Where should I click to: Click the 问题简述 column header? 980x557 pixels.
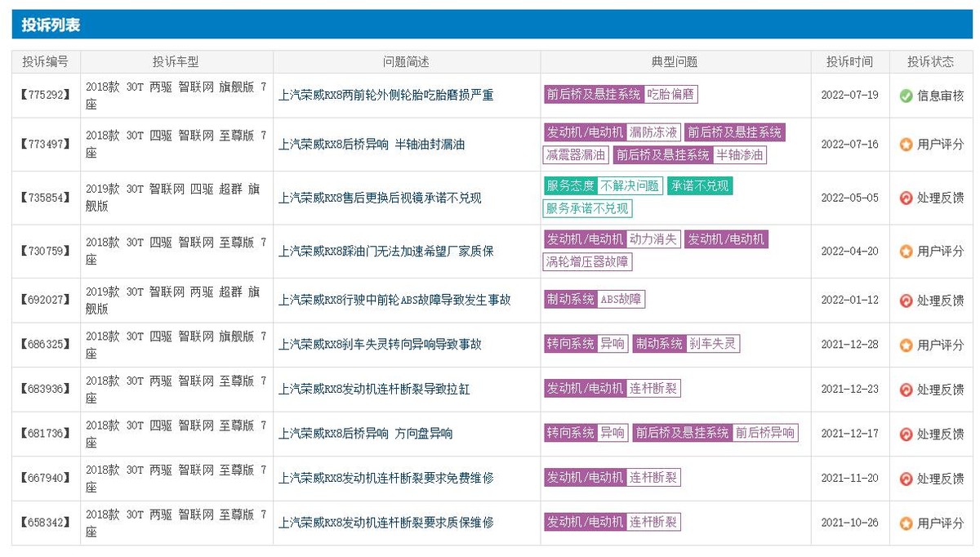pos(407,62)
